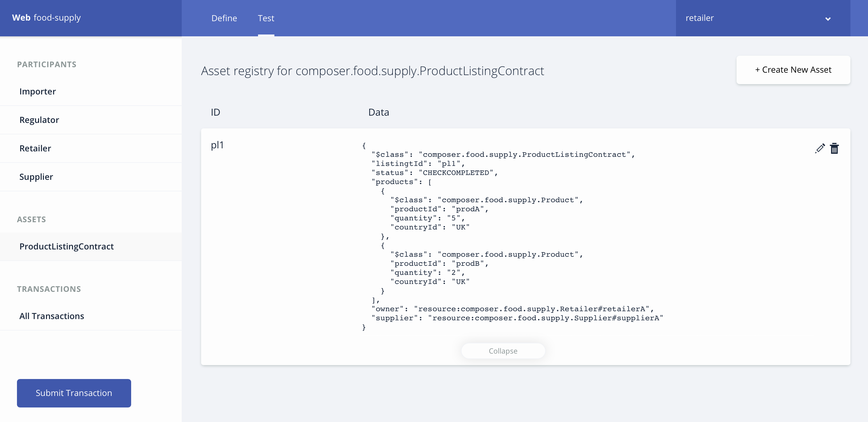Expand the Transactions section
Screen dimensions: 868x422
49,289
